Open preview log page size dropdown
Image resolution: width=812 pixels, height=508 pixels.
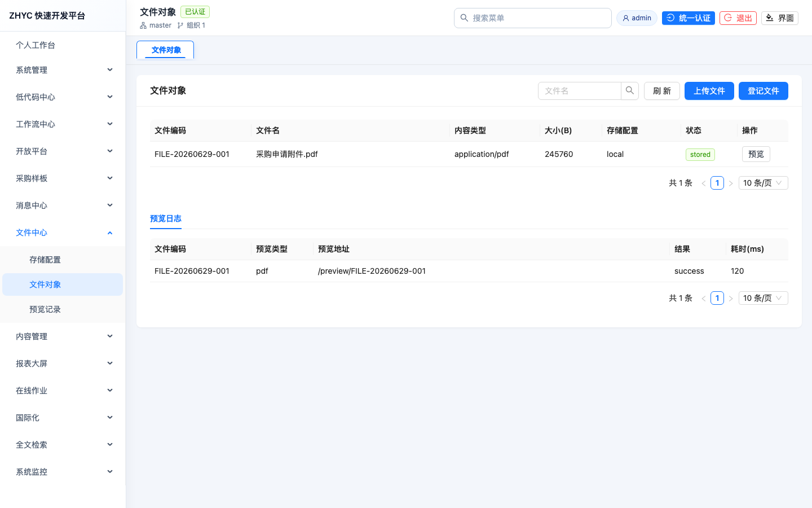tap(763, 298)
